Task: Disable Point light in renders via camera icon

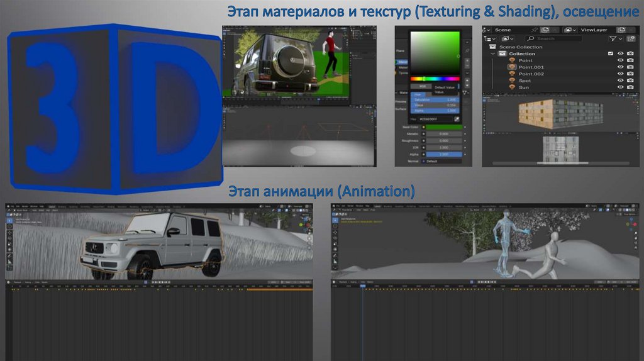Action: pos(630,60)
